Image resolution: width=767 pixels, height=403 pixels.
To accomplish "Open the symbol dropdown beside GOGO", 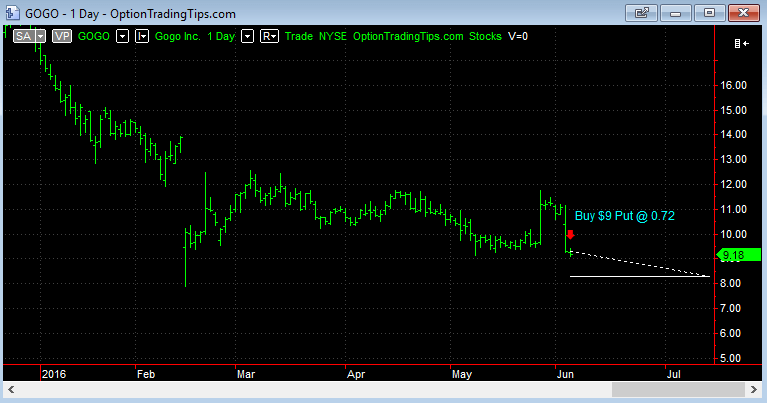I will tap(122, 36).
